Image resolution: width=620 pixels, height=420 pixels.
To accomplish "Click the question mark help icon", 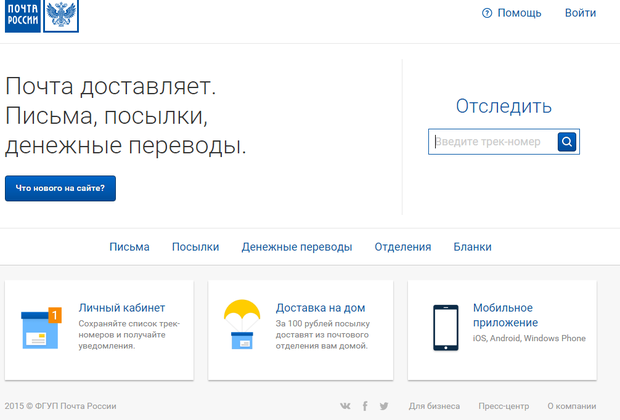I will [487, 13].
